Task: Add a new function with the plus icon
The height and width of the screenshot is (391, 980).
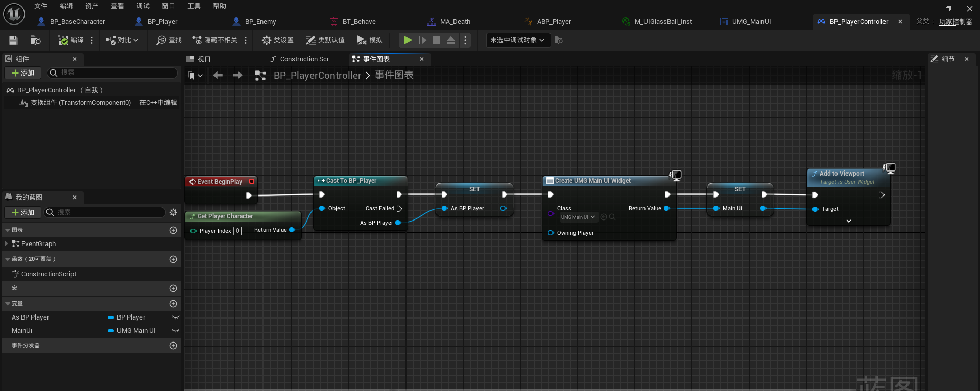Action: (173, 259)
